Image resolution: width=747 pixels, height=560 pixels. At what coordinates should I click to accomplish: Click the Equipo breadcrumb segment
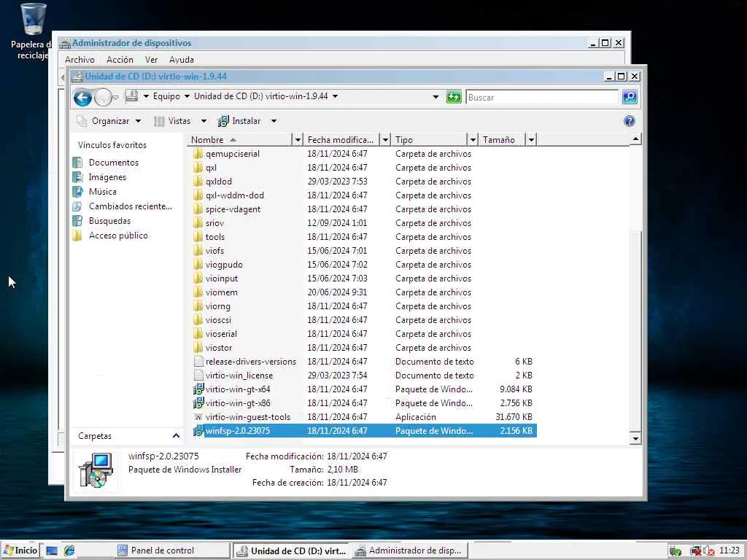[x=166, y=96]
